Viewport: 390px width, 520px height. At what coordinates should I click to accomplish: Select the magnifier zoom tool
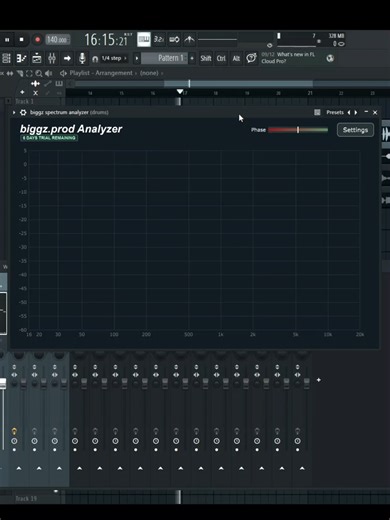[x=39, y=73]
